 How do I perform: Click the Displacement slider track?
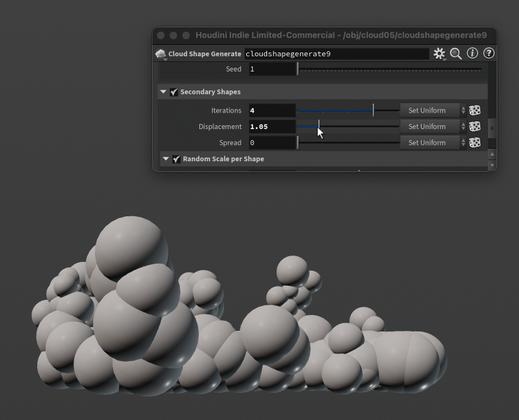(x=348, y=127)
